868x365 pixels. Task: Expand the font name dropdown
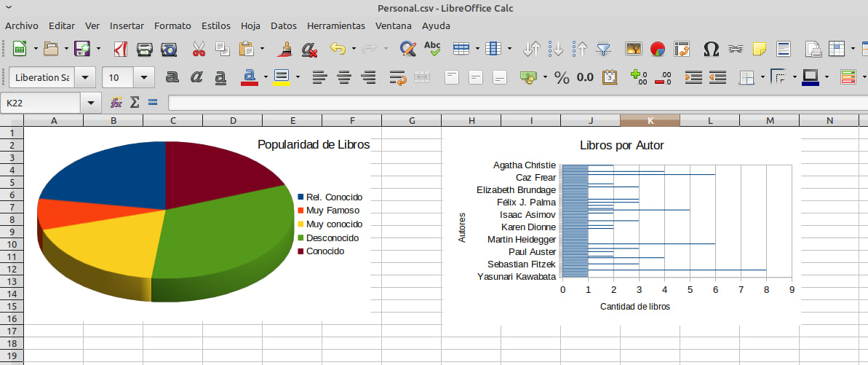click(84, 77)
